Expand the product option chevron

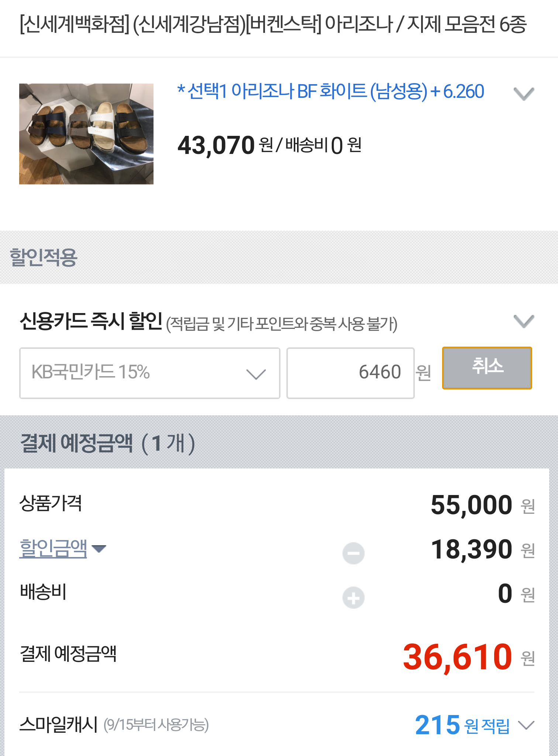tap(524, 93)
